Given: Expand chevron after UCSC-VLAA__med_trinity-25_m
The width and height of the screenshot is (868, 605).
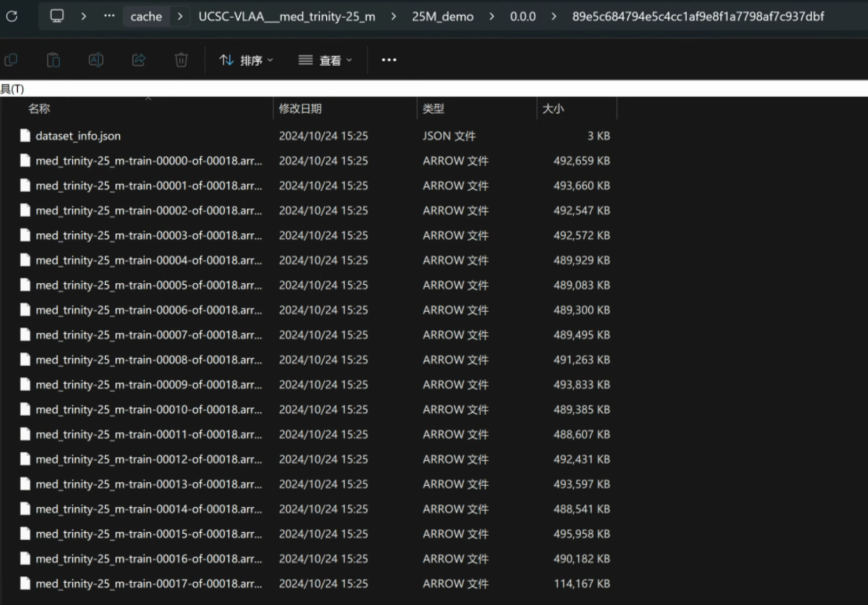Looking at the screenshot, I should (x=394, y=16).
